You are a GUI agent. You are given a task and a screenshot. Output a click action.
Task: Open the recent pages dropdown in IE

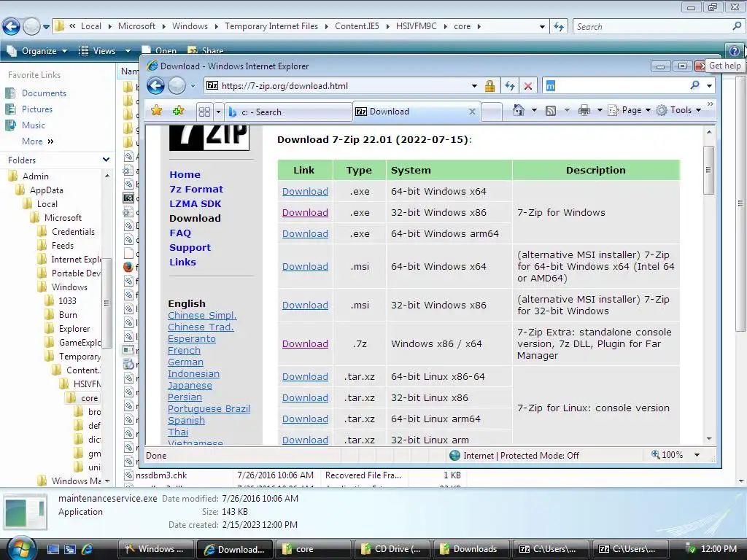(x=193, y=86)
